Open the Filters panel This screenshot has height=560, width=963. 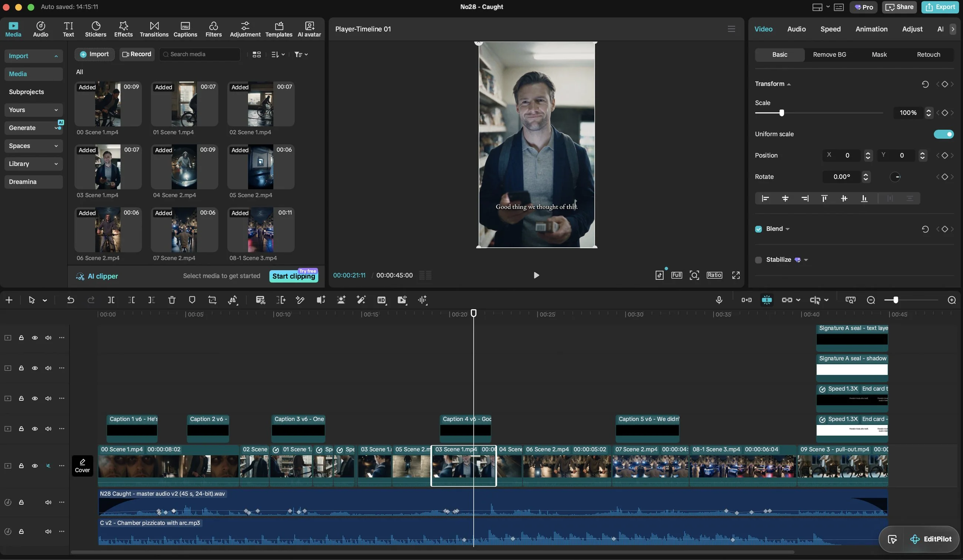[x=214, y=29]
